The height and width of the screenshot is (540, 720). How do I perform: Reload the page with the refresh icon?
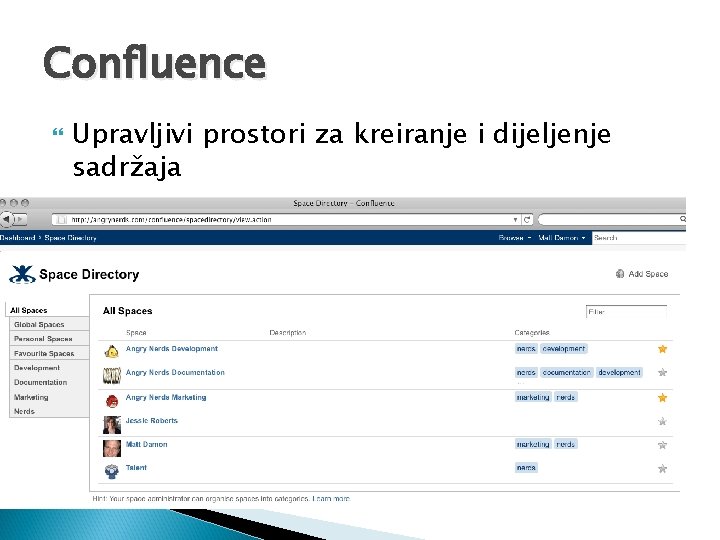527,219
